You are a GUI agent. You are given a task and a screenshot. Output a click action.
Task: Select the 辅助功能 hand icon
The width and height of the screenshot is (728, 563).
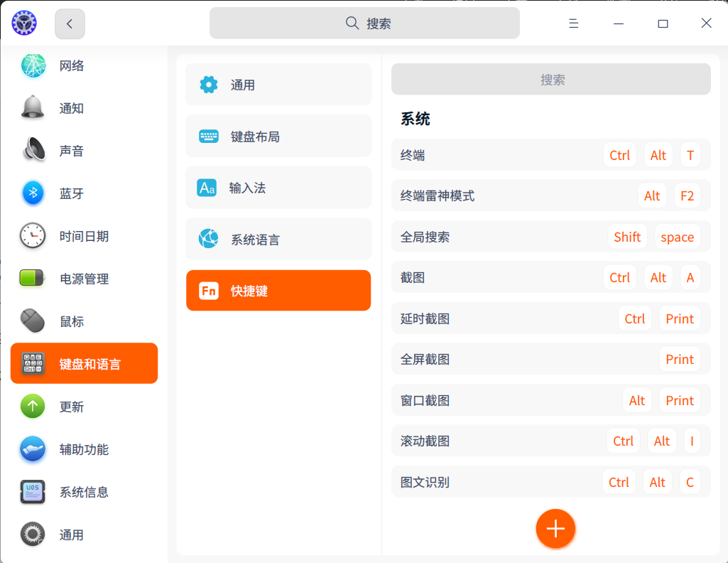coord(33,449)
